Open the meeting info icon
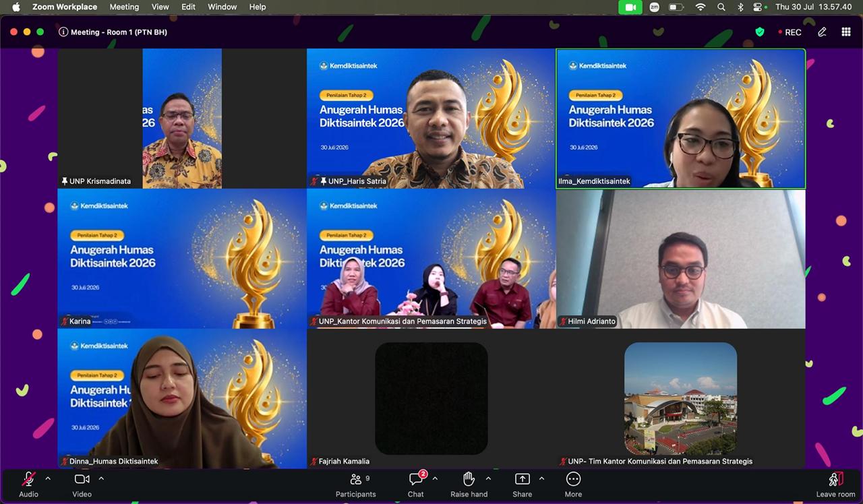 pos(63,32)
